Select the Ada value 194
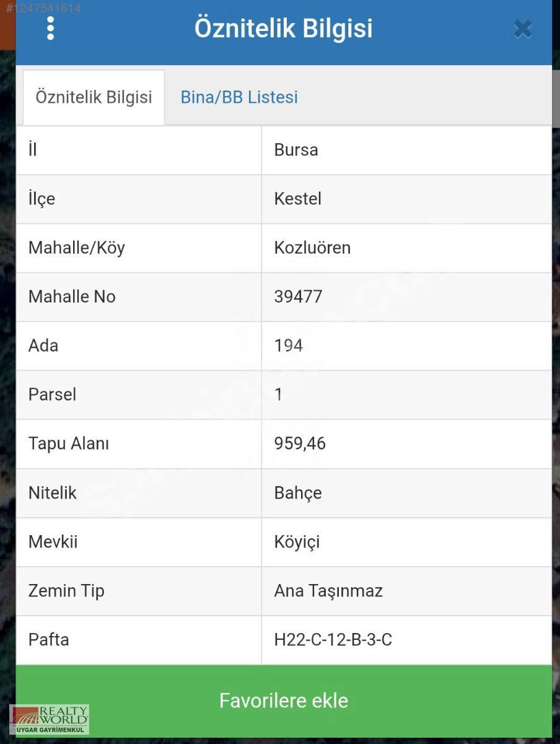This screenshot has width=560, height=744. 289,345
